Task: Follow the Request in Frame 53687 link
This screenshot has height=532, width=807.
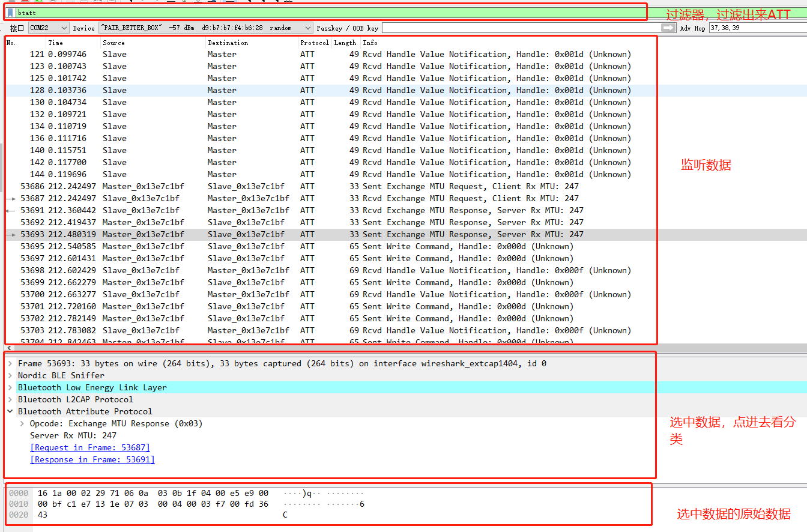Action: (x=89, y=447)
